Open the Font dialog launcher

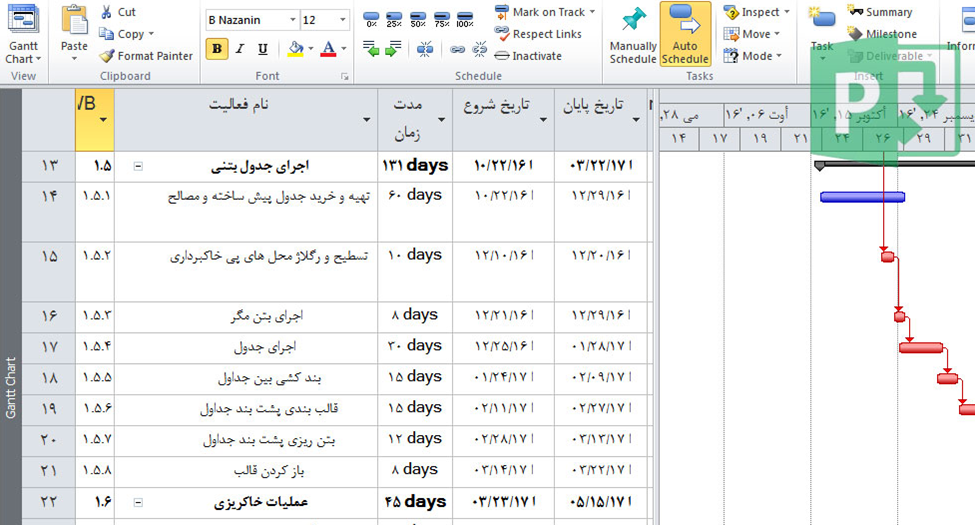pyautogui.click(x=344, y=77)
